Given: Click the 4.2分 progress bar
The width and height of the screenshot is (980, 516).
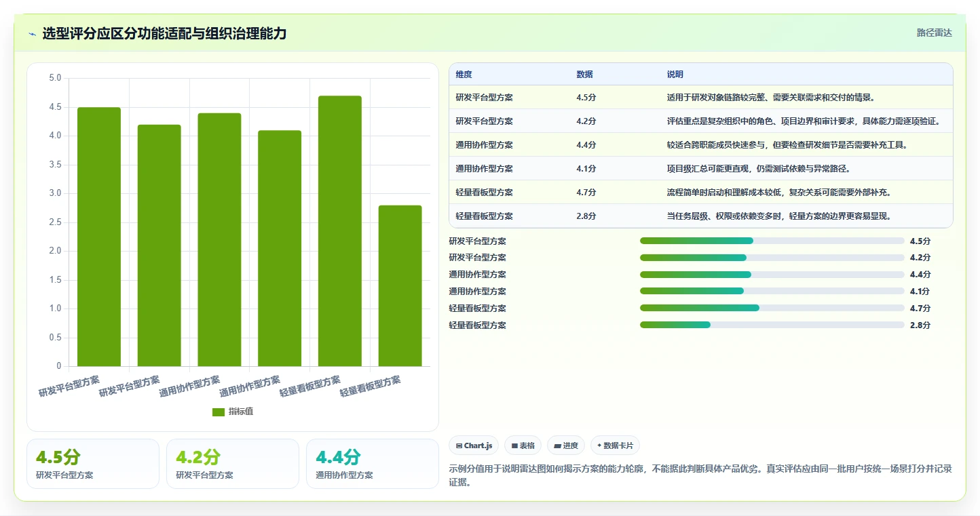Looking at the screenshot, I should point(772,258).
